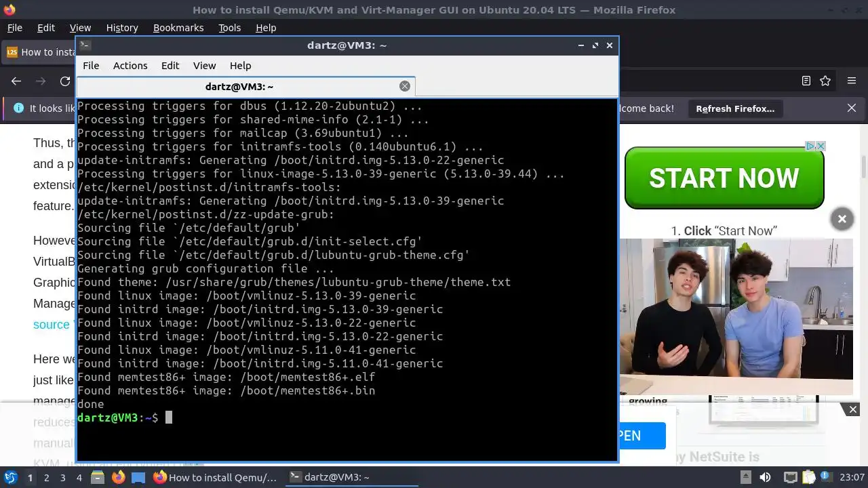Activate dartz@VM3 terminal taskbar entry
Viewport: 868px width, 488px height.
click(x=351, y=477)
